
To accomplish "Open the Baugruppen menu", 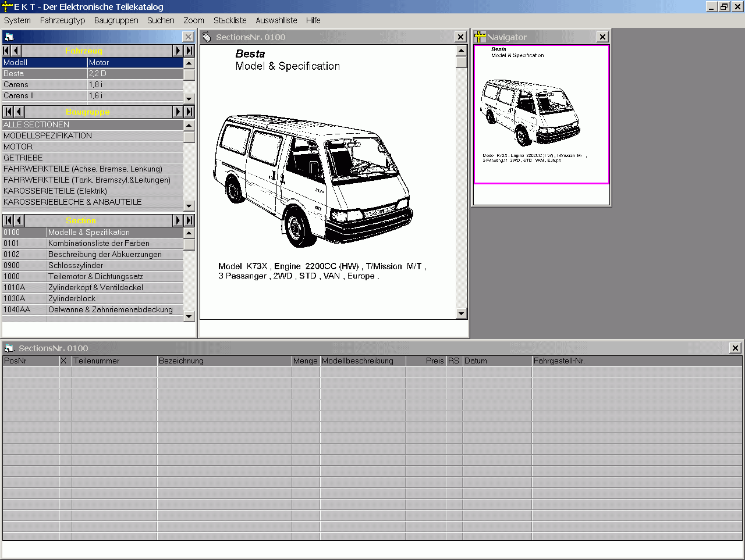I will pos(116,20).
